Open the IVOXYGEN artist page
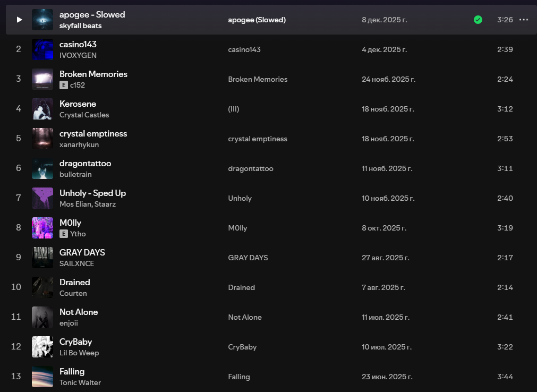The width and height of the screenshot is (537, 392). (x=78, y=55)
